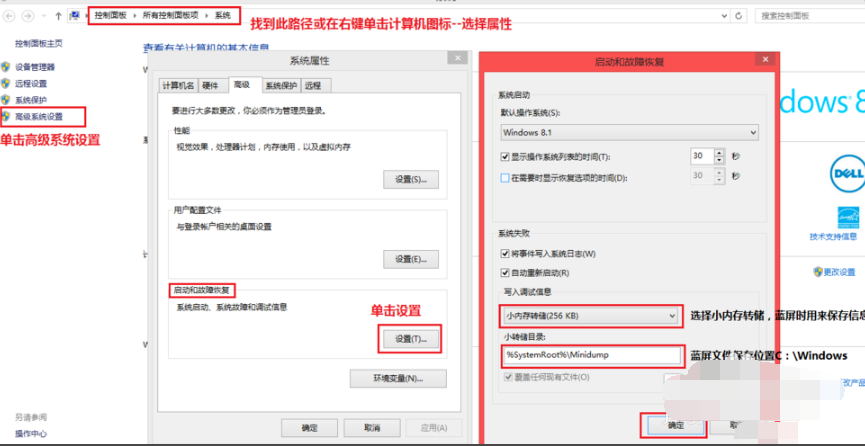Click the Forward navigation arrow
Screen dimensions: 865x446
(28, 16)
